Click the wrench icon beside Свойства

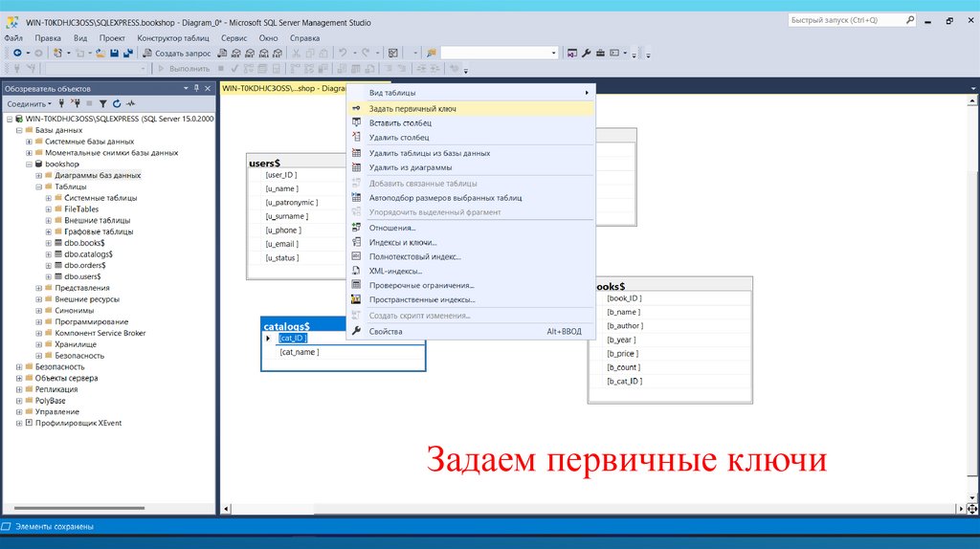pyautogui.click(x=356, y=332)
